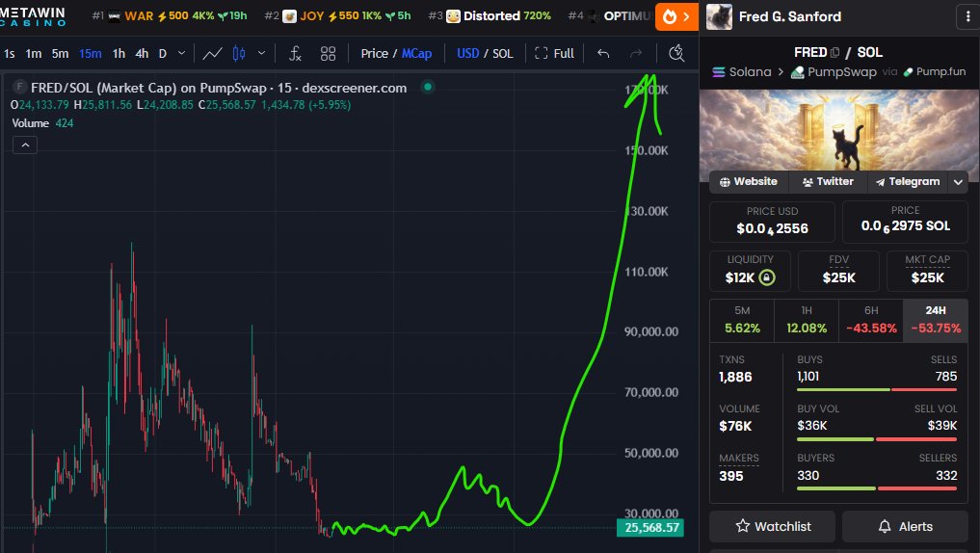Click the MKT CAP $25K box
980x553 pixels.
pyautogui.click(x=928, y=271)
